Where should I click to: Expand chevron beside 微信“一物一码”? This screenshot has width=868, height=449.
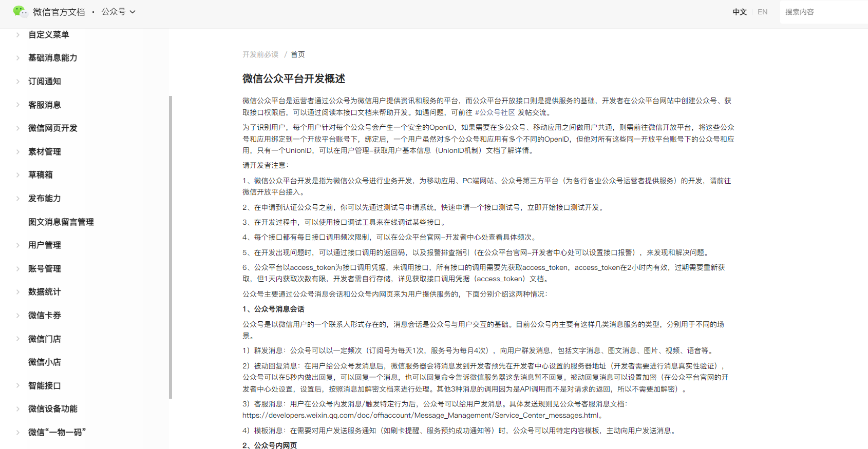click(x=18, y=433)
